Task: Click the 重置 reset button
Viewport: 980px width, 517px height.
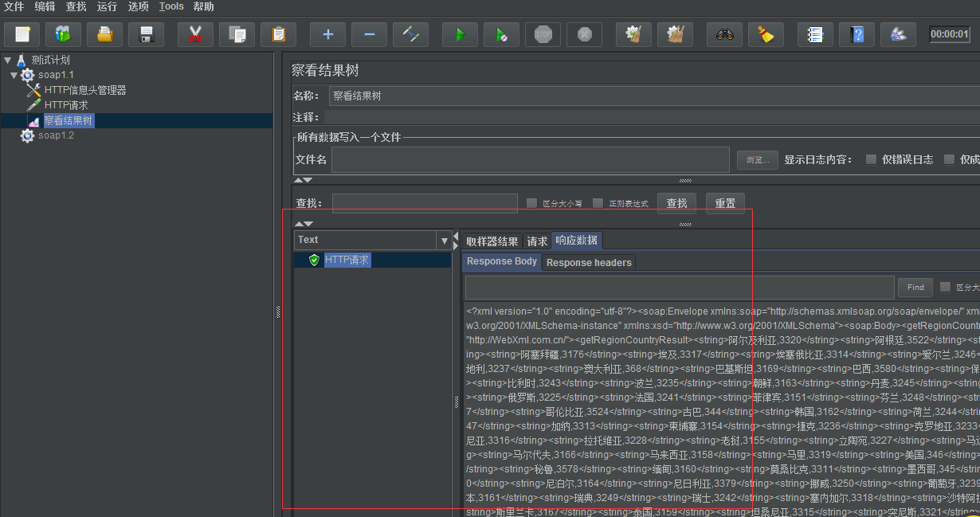Action: click(x=725, y=203)
